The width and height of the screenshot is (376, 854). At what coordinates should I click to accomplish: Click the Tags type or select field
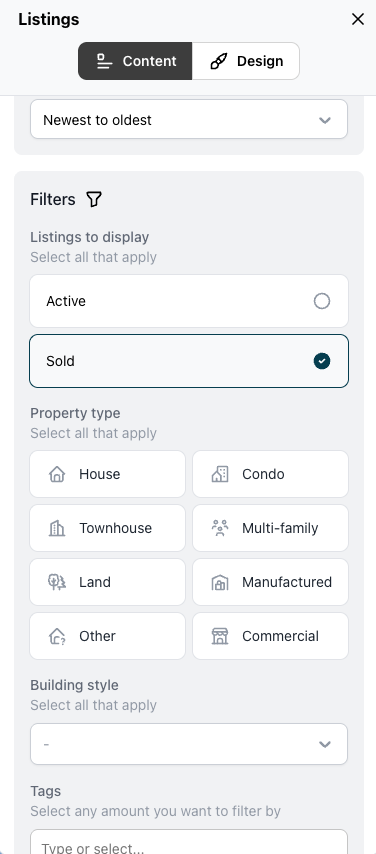pos(189,841)
